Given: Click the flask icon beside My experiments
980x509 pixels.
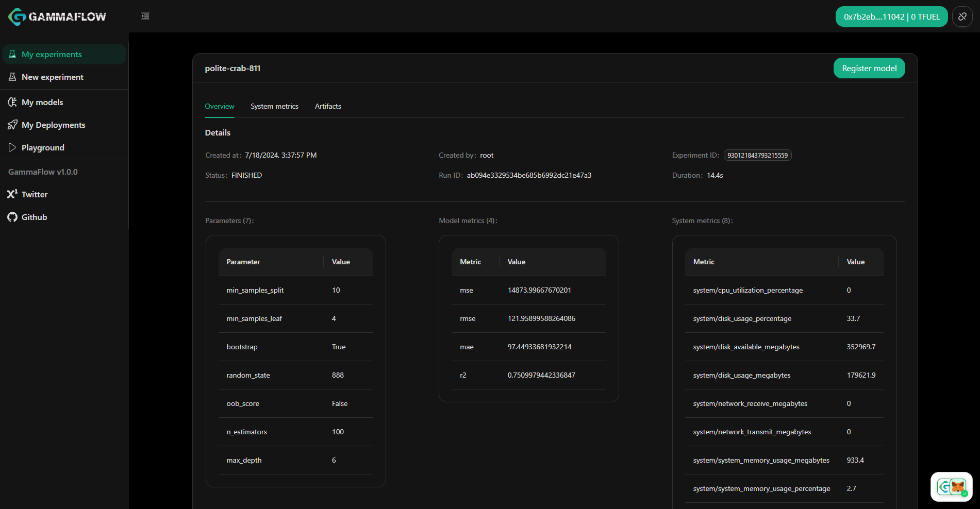Looking at the screenshot, I should coord(12,54).
